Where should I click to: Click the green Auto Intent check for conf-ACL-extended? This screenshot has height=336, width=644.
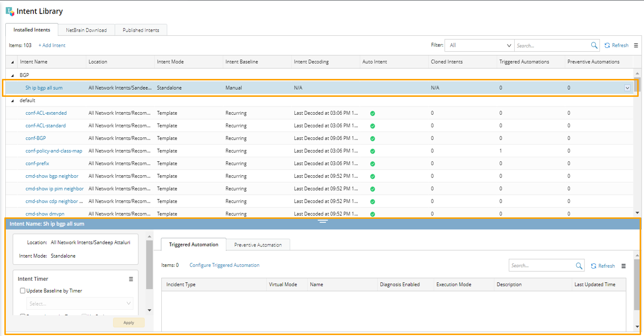click(x=372, y=113)
